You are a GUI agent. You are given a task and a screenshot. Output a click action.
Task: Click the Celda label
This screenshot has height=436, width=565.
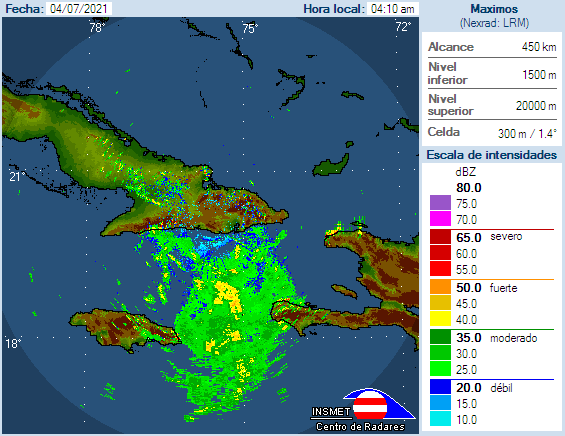pyautogui.click(x=444, y=132)
